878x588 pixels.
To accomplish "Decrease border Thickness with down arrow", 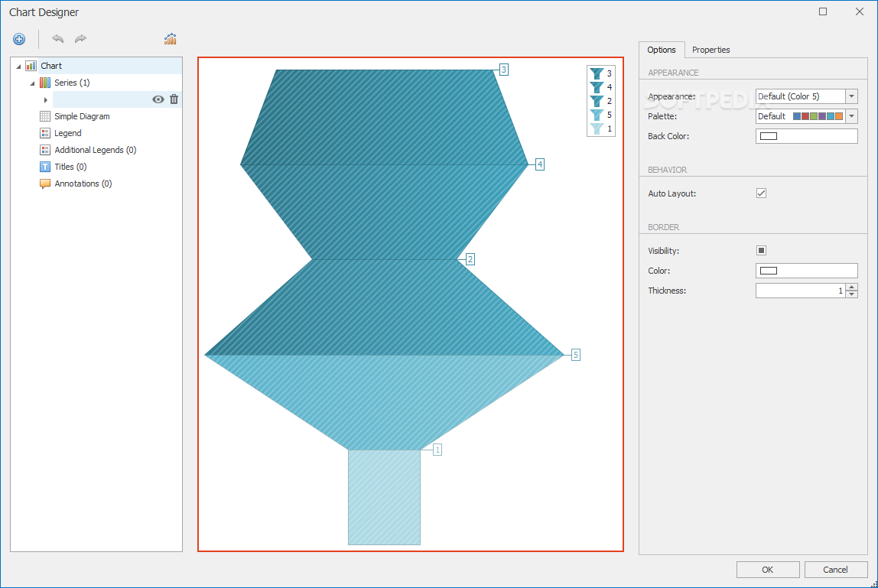I will [x=851, y=294].
